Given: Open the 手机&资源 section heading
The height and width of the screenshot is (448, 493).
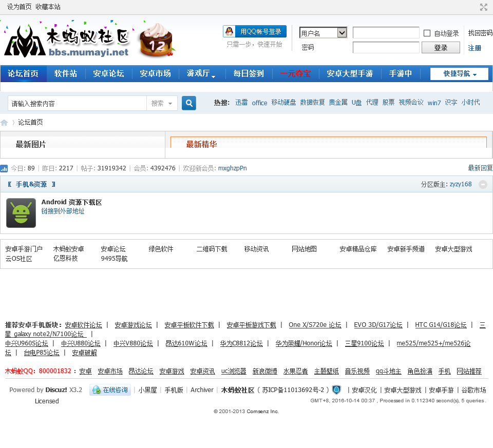Looking at the screenshot, I should pyautogui.click(x=31, y=184).
